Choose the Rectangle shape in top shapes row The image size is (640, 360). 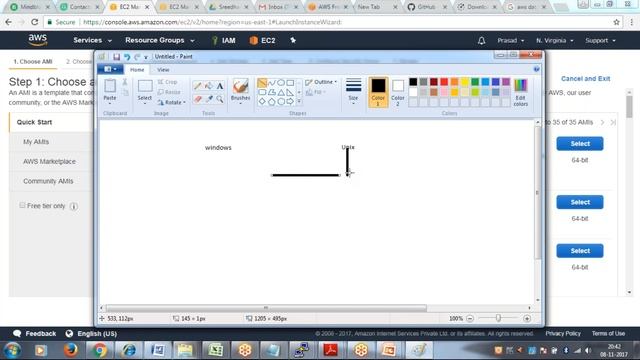pos(290,83)
